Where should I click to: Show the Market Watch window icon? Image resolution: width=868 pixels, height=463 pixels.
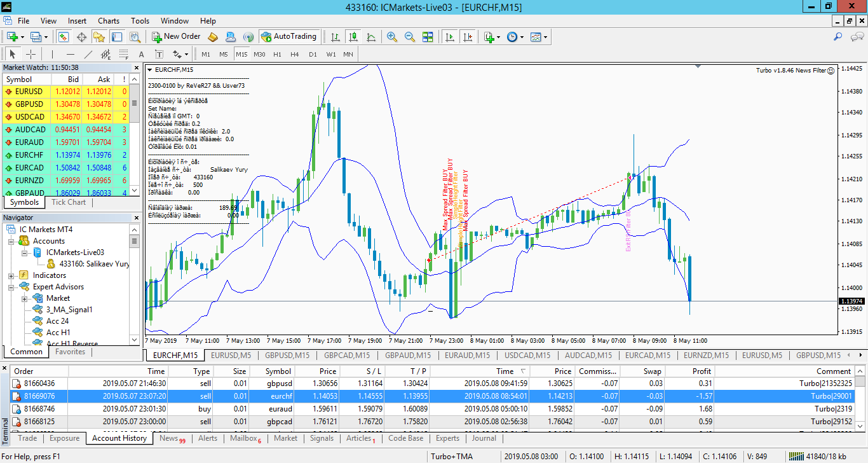coord(64,37)
